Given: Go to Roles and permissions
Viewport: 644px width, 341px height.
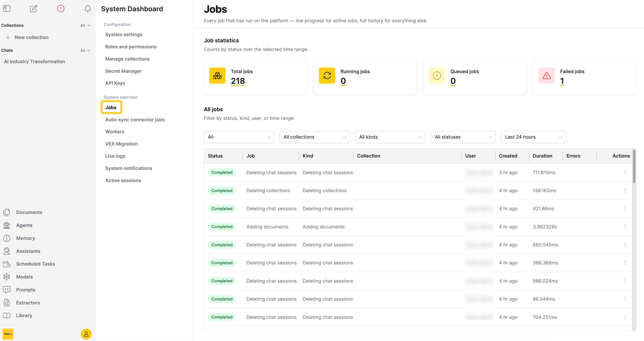Looking at the screenshot, I should click(131, 47).
